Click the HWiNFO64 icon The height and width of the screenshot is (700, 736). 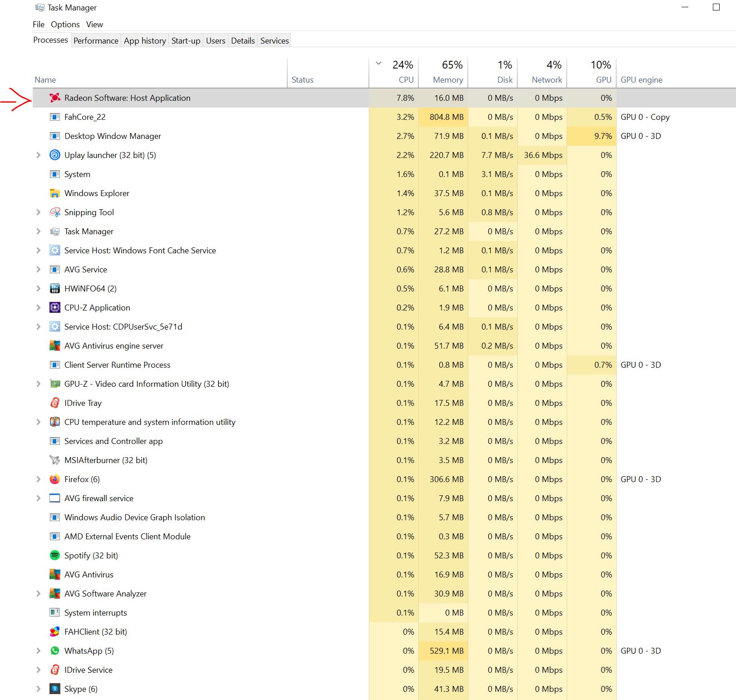pyautogui.click(x=55, y=288)
